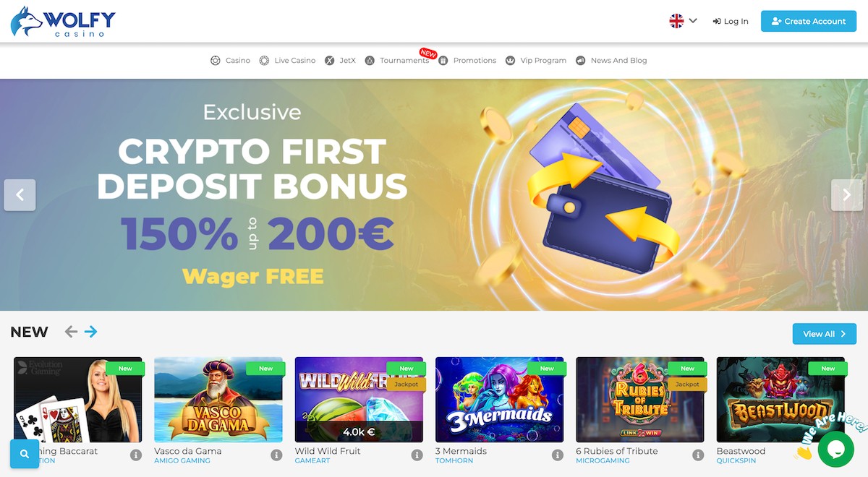Click info icon next to Wild Wild Fruit

pos(417,455)
